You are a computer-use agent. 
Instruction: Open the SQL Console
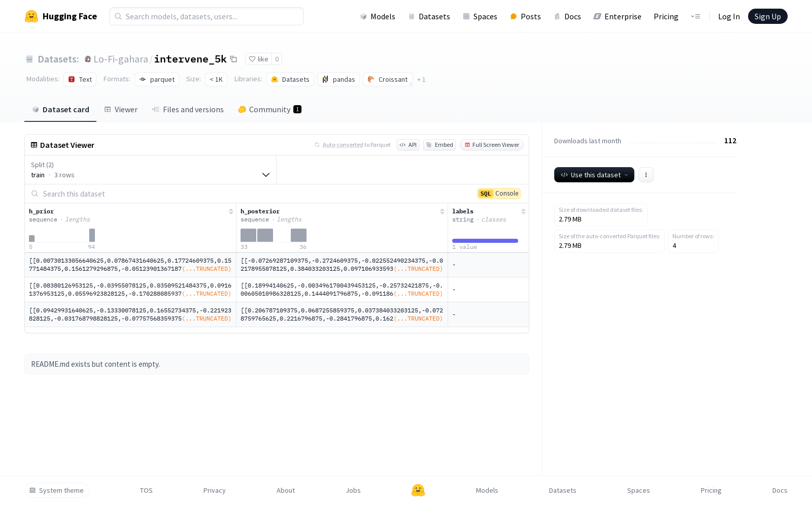[x=499, y=194]
